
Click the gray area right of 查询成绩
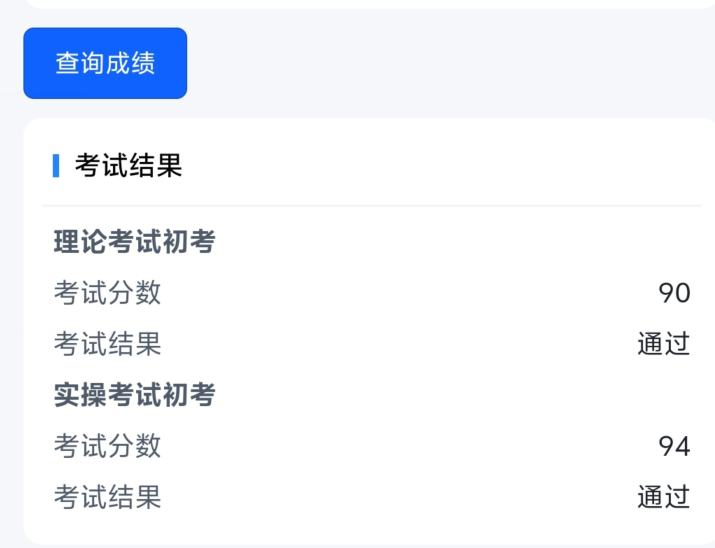(450, 63)
